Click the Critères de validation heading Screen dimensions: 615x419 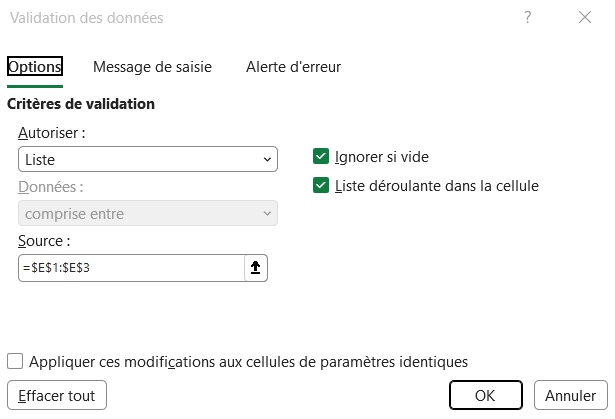coord(81,104)
